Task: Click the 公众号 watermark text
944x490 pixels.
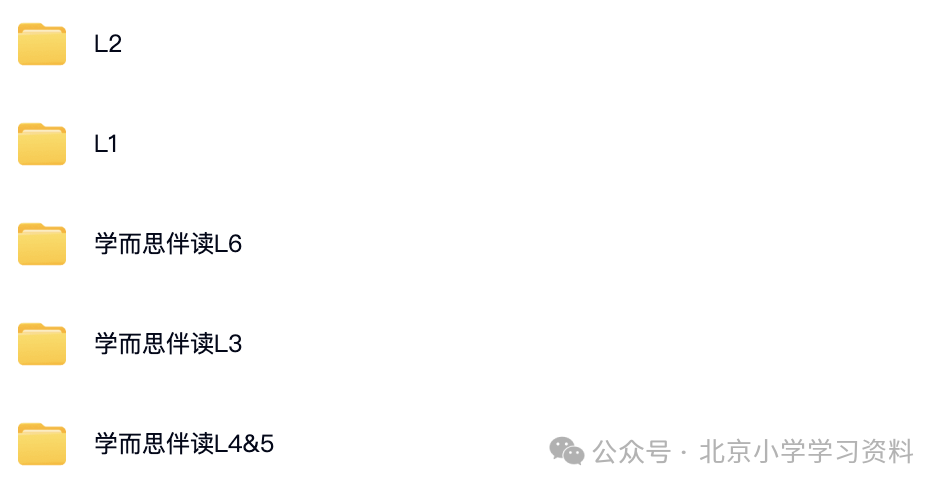Action: [x=632, y=451]
